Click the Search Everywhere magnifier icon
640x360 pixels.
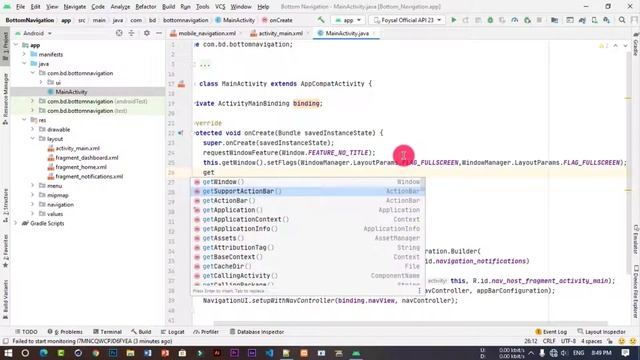622,20
